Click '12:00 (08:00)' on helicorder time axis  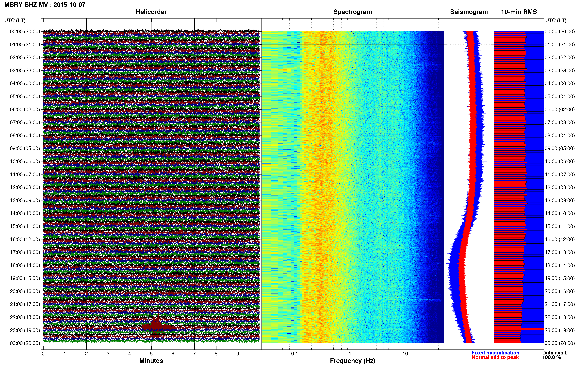(25, 187)
